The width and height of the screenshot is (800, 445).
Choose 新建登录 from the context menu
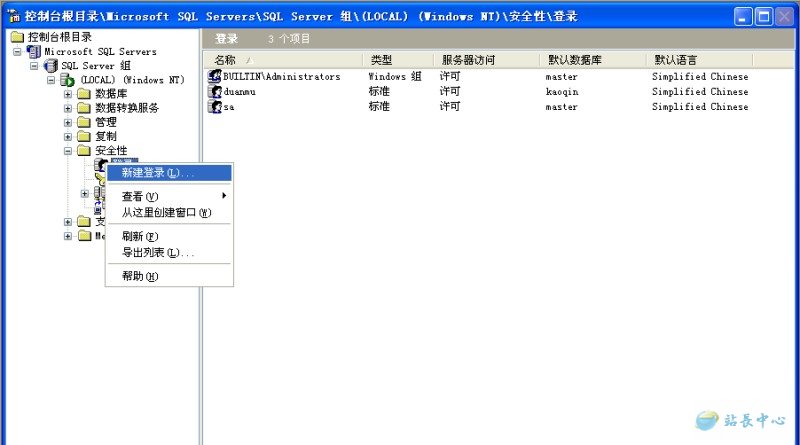169,173
